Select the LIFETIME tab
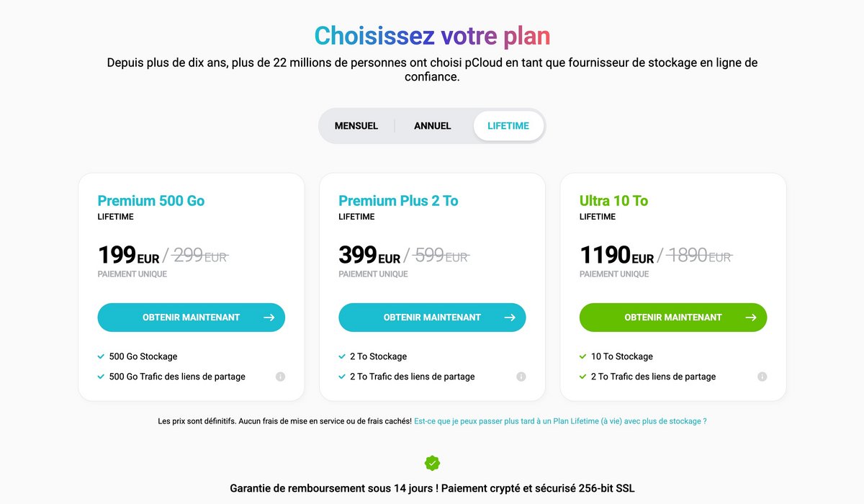Screen dimensions: 864x504 click(x=508, y=125)
